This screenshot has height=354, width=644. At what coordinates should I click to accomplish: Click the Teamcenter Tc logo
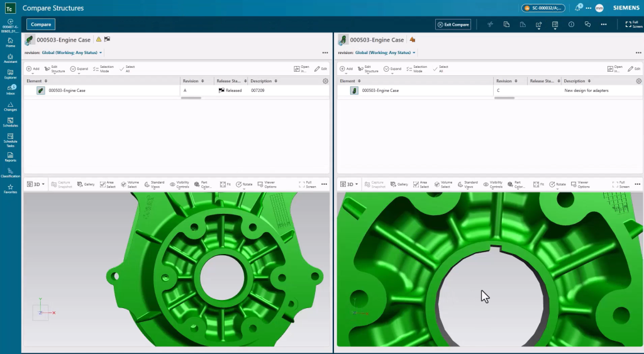(x=10, y=8)
